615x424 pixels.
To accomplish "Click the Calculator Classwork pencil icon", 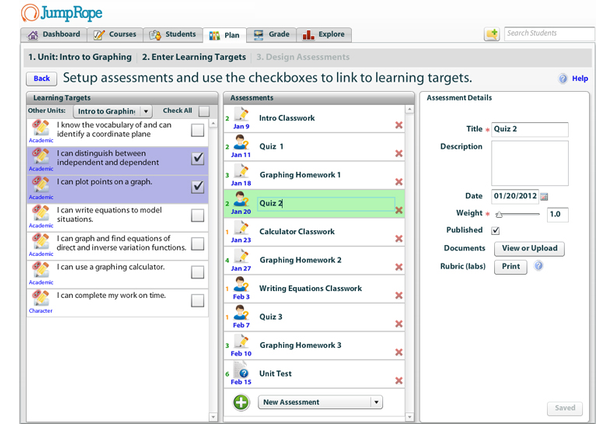I will pyautogui.click(x=241, y=228).
